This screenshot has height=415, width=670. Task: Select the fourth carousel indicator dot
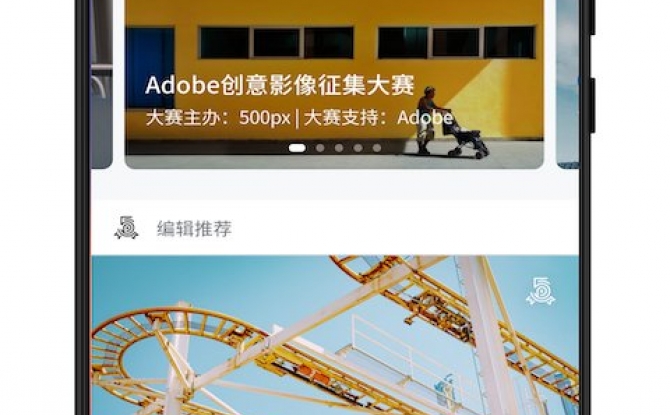(358, 148)
